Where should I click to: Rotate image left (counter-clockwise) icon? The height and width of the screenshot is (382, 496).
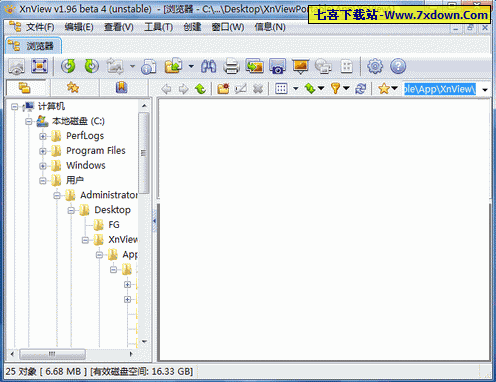[x=68, y=66]
